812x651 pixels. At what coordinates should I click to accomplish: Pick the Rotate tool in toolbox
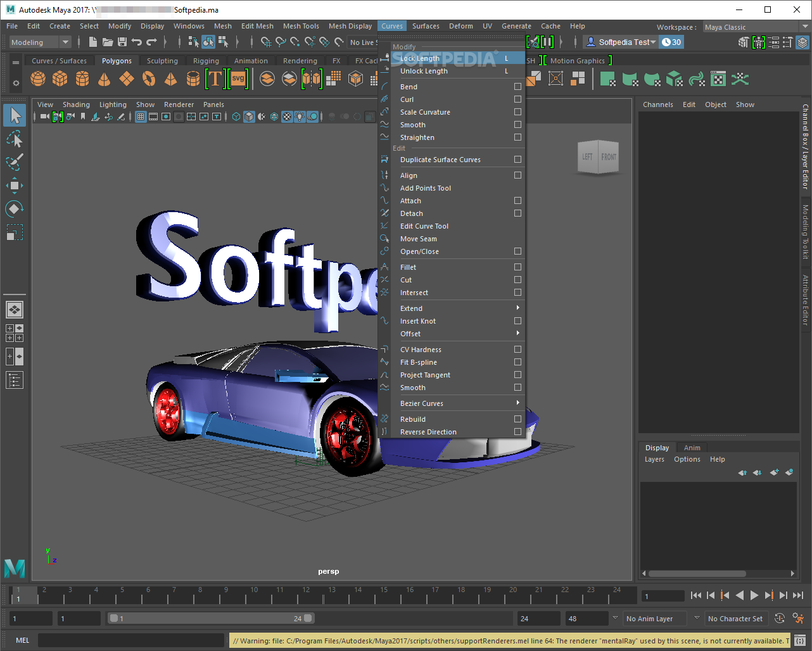tap(15, 208)
